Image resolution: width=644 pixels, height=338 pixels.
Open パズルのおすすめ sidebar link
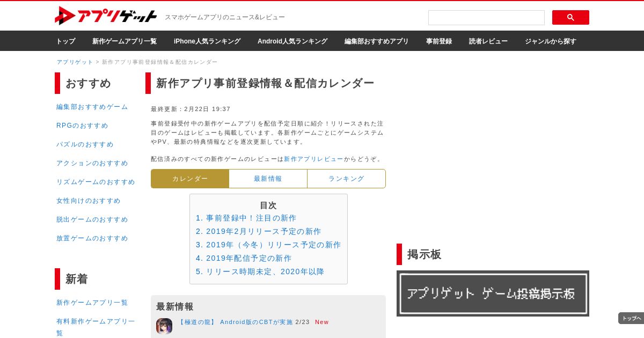[x=85, y=144]
